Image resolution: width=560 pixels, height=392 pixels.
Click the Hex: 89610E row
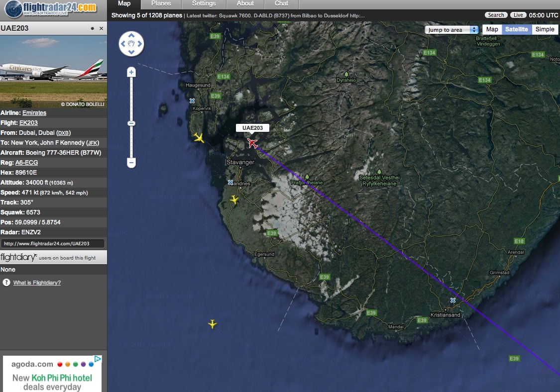click(54, 173)
